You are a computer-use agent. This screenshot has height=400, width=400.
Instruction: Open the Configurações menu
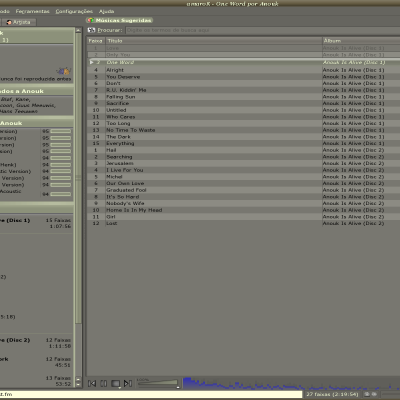tap(74, 11)
